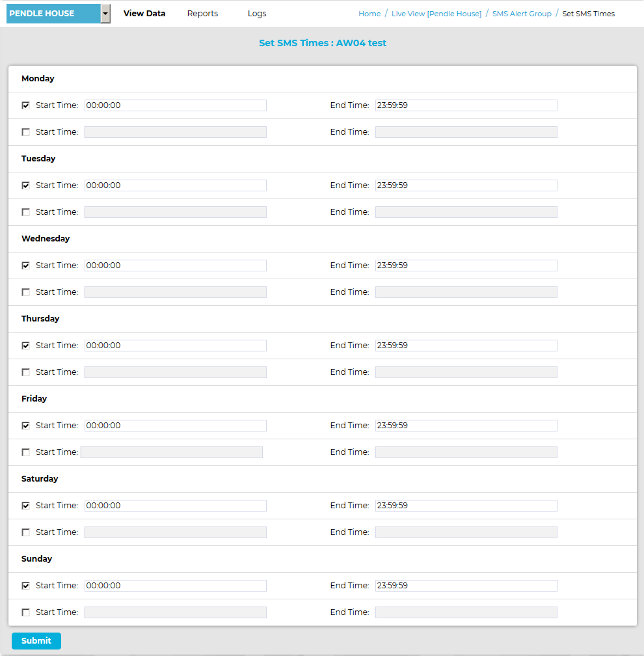The height and width of the screenshot is (656, 644).
Task: Click Thursday second empty Start Time field
Action: (x=176, y=372)
